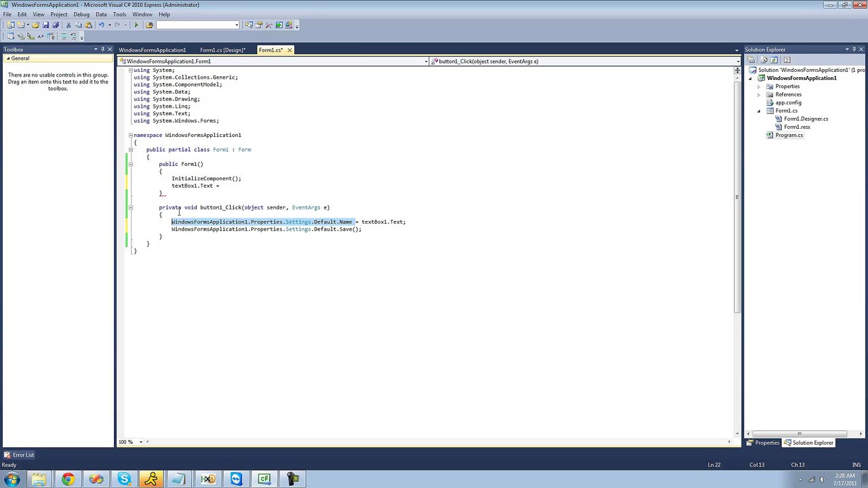
Task: Select Program.cs in Solution Explorer
Action: click(785, 136)
